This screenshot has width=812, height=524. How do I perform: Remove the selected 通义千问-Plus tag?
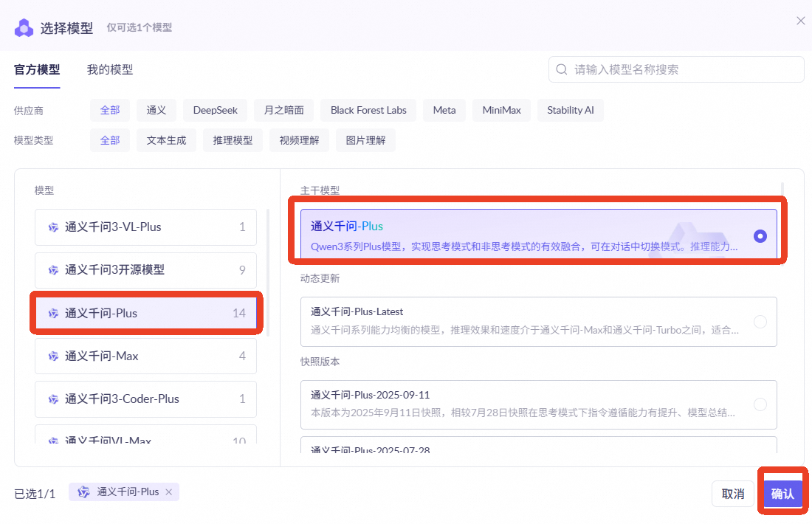(x=169, y=492)
